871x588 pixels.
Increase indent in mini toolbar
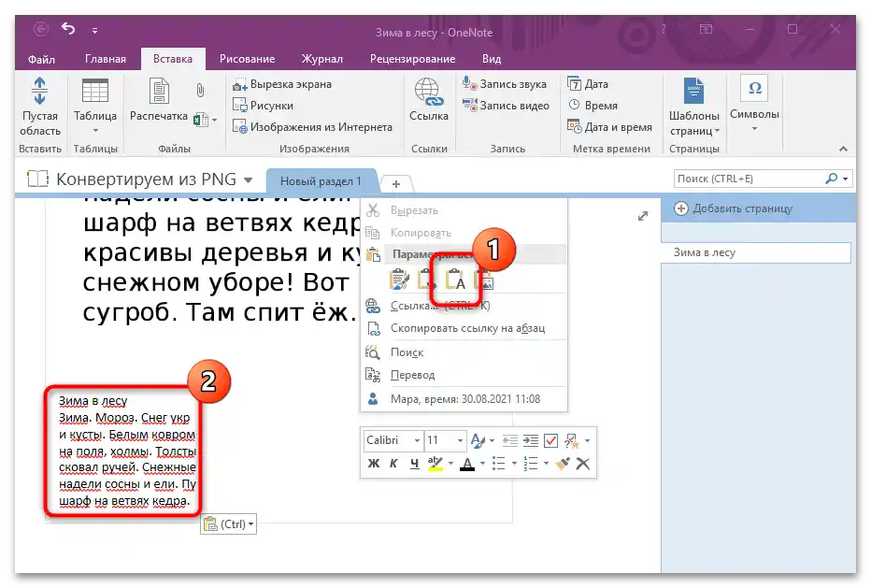click(531, 440)
